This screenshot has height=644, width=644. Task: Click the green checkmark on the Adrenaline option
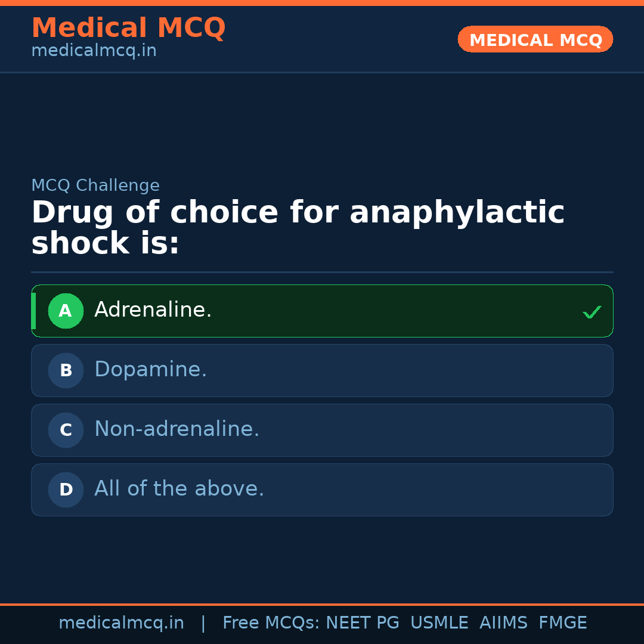pyautogui.click(x=592, y=312)
